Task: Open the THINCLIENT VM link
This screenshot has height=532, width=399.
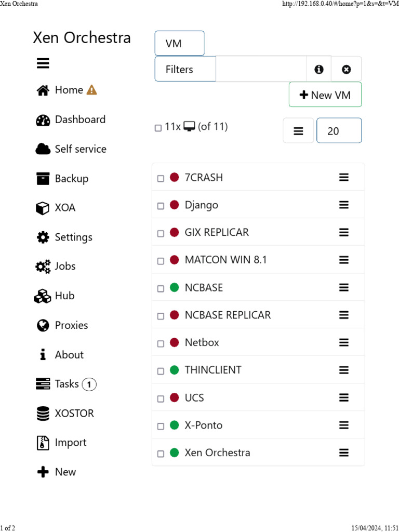Action: pos(213,370)
